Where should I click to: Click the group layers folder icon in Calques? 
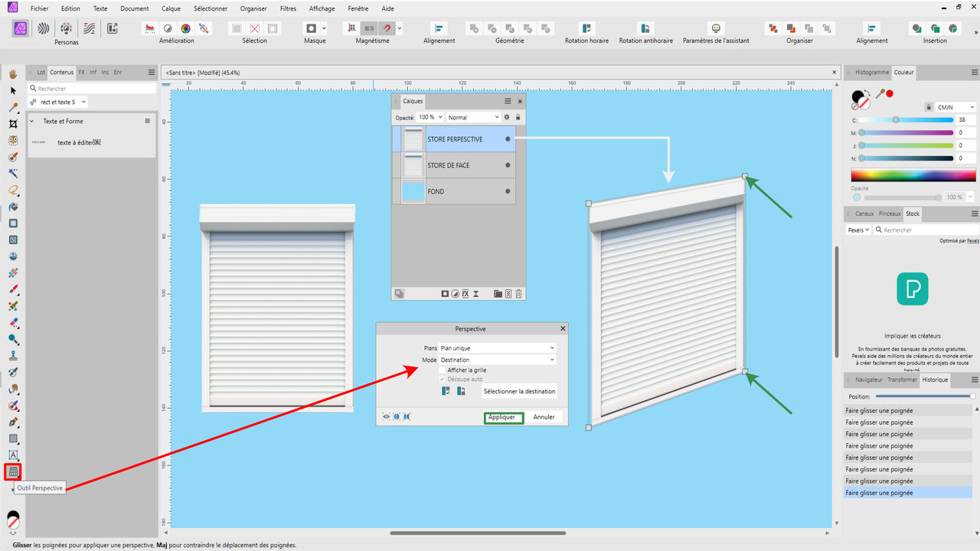(498, 294)
